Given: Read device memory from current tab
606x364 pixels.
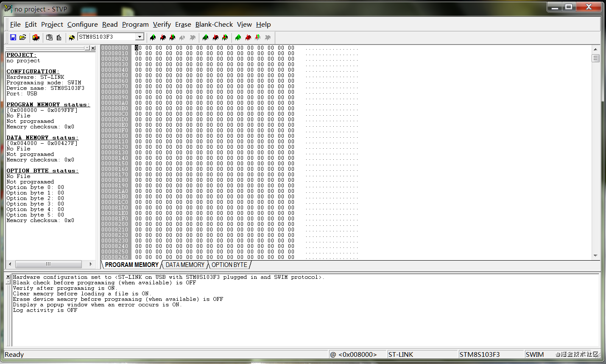Looking at the screenshot, I should pos(153,37).
